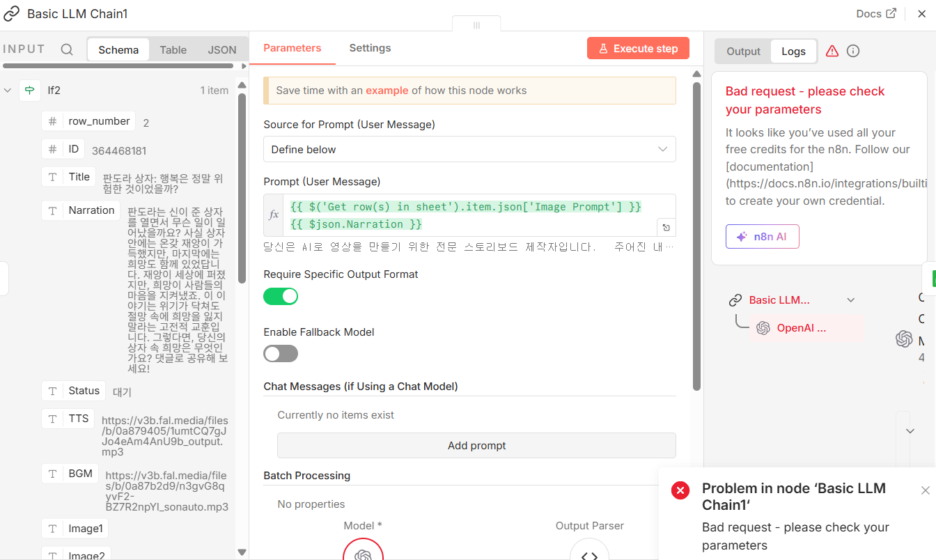Click the fx expression icon on the prompt

(x=274, y=215)
